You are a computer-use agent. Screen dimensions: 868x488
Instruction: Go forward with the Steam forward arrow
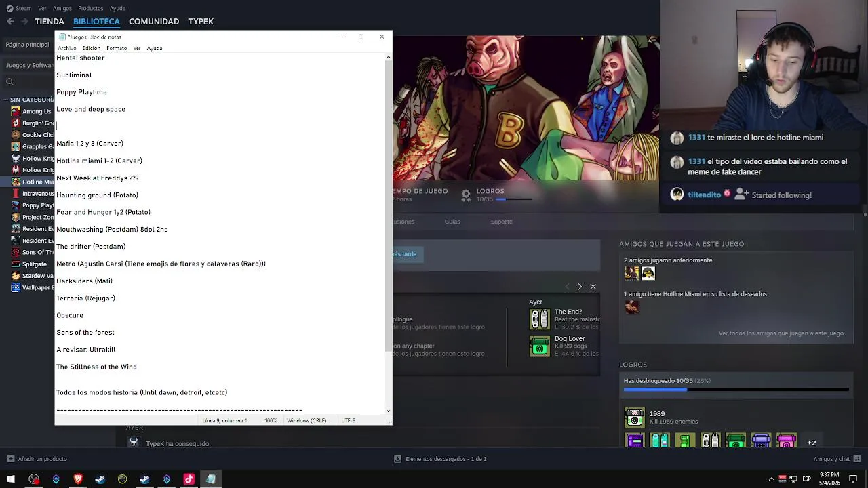(x=25, y=22)
